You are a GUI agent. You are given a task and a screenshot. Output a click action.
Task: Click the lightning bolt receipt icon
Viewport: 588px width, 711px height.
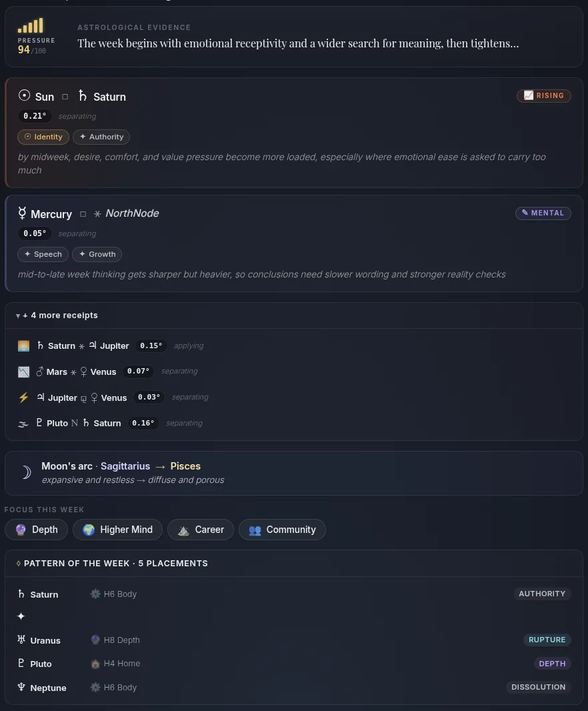coord(23,398)
